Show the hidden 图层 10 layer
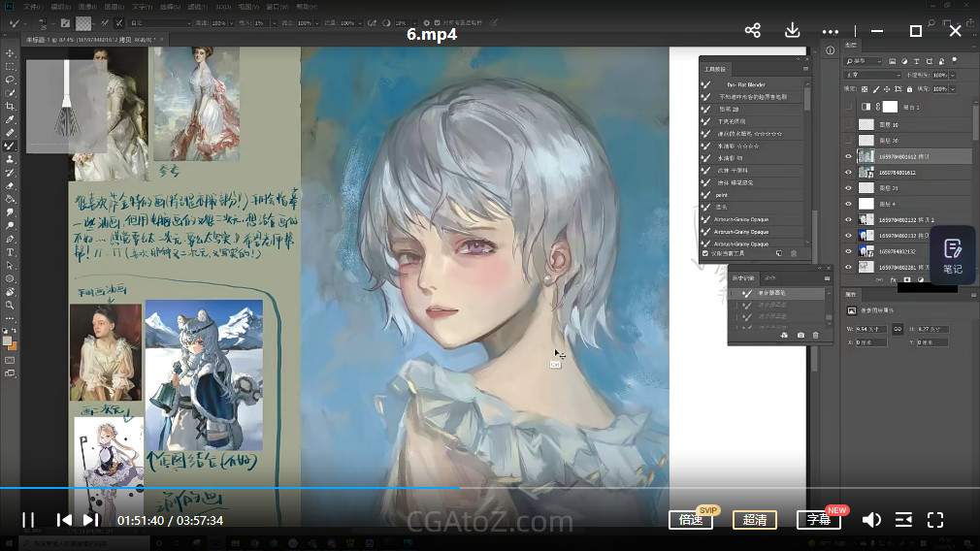The width and height of the screenshot is (980, 551). 848,124
